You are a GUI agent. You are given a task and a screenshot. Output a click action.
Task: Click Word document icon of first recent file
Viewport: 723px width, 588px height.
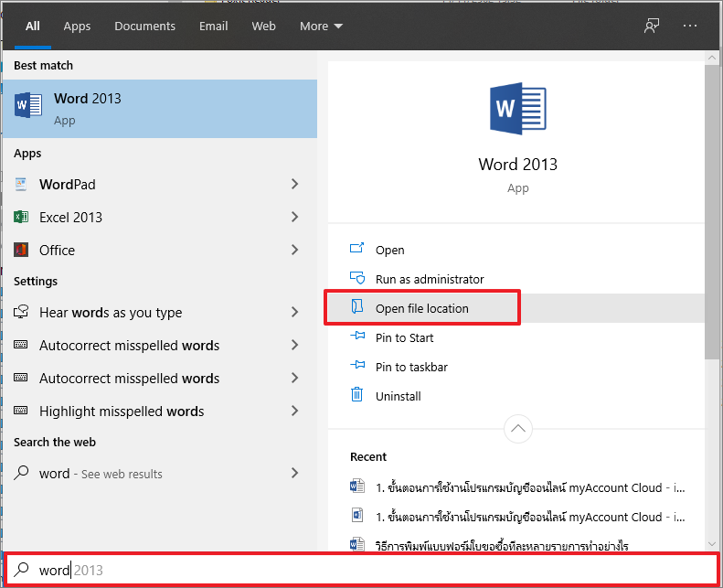click(x=356, y=486)
